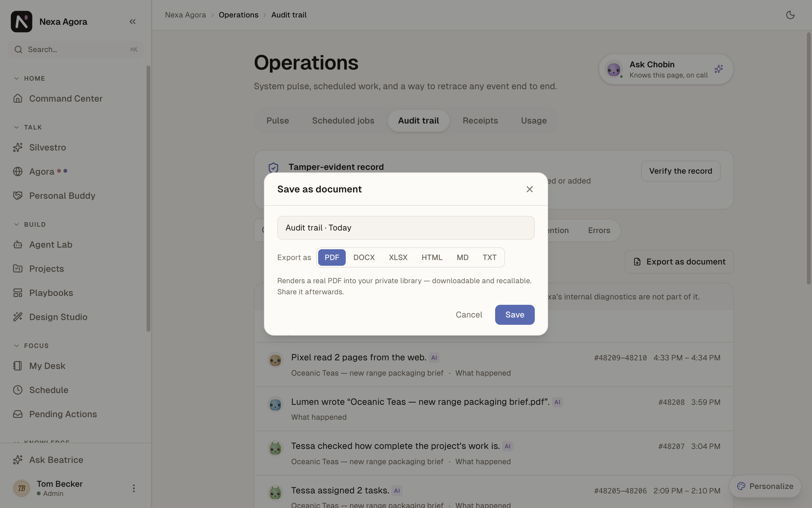Open Ask Chobin assistant card

pyautogui.click(x=666, y=69)
